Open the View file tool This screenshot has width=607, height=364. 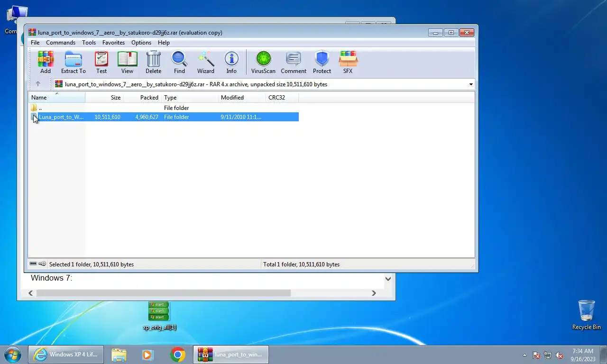(x=127, y=63)
